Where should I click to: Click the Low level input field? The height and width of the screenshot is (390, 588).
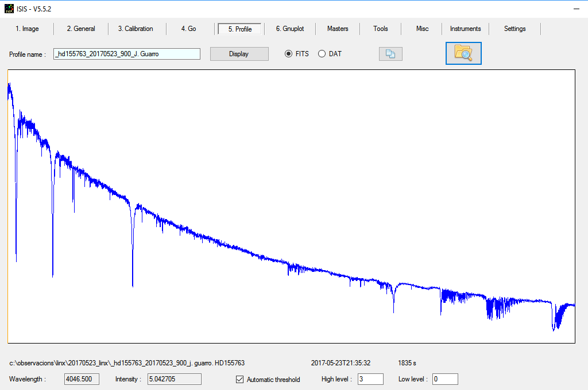tap(445, 379)
